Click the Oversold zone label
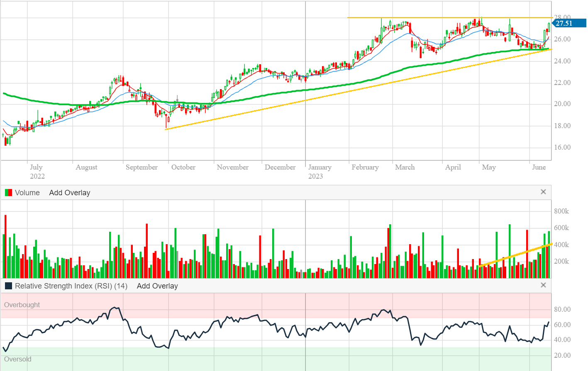588x371 pixels. click(17, 359)
